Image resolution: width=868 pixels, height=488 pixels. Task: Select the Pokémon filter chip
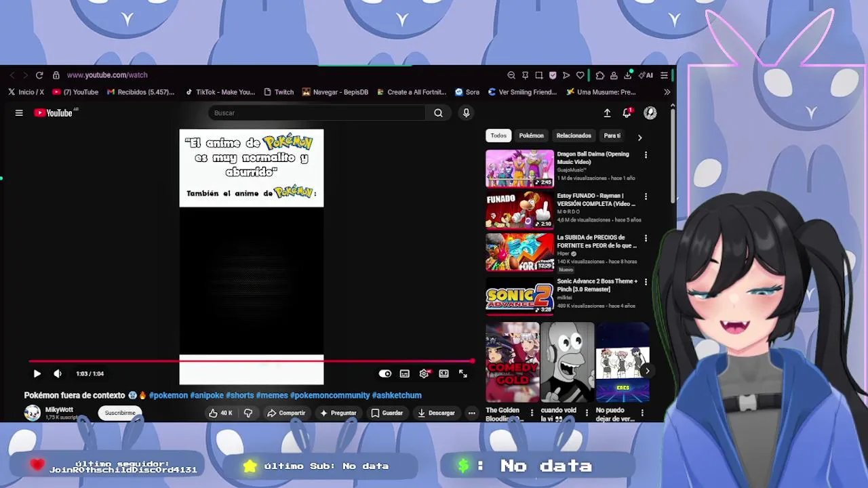point(531,136)
